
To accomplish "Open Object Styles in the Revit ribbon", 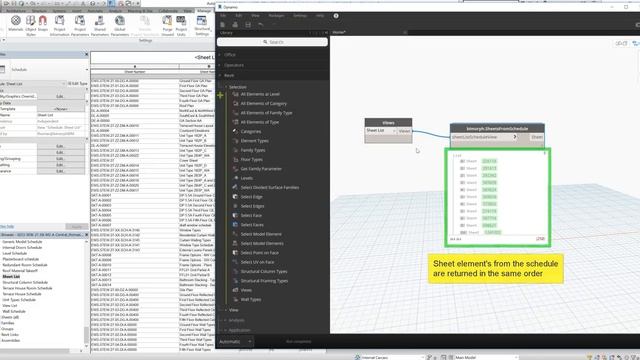I will 31,26.
